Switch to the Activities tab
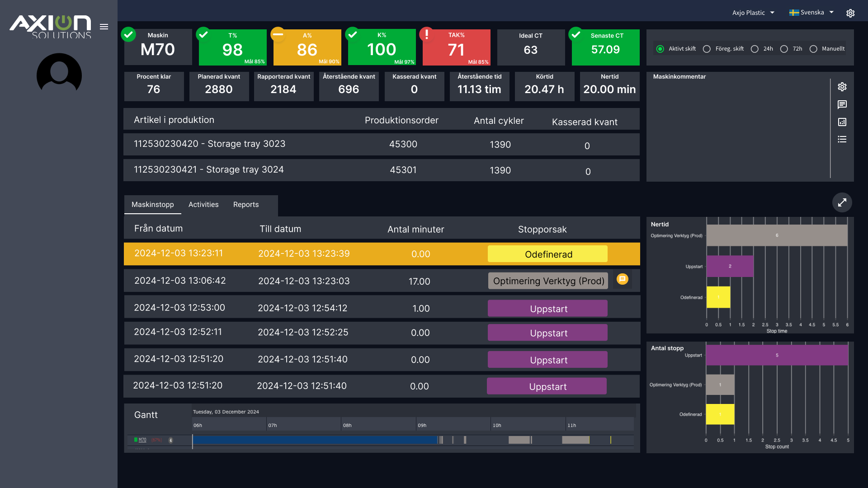 point(203,205)
